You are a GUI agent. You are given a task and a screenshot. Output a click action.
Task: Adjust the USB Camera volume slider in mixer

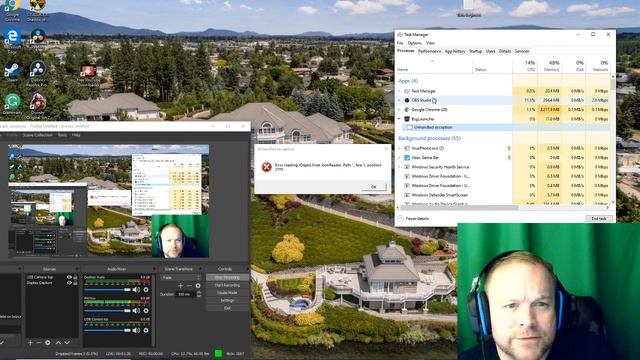[107, 330]
